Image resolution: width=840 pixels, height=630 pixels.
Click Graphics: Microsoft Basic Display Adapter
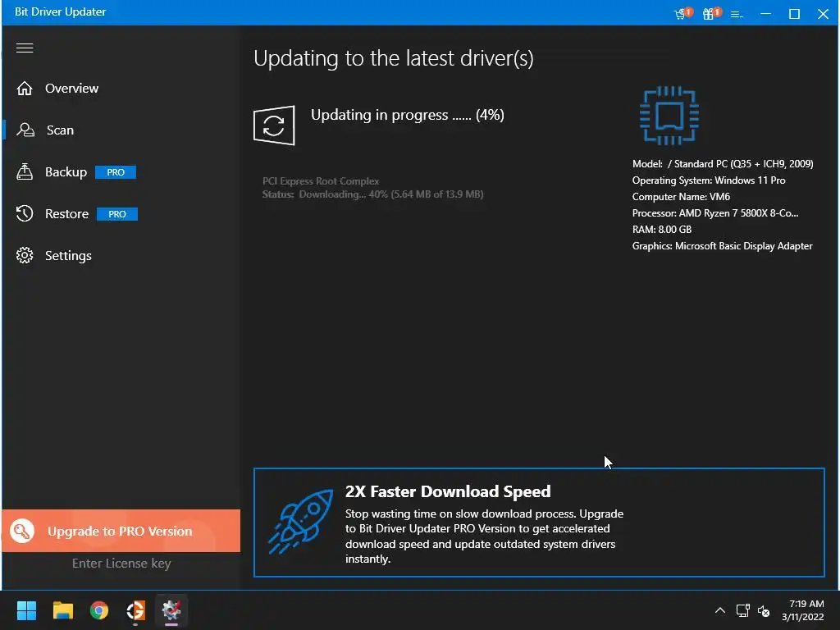pyautogui.click(x=722, y=246)
